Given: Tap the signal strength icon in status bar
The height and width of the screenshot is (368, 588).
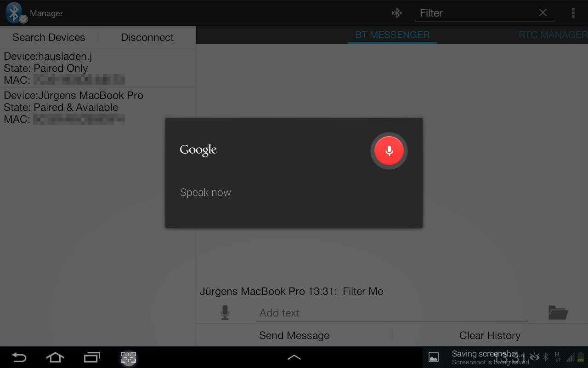Looking at the screenshot, I should (x=570, y=357).
